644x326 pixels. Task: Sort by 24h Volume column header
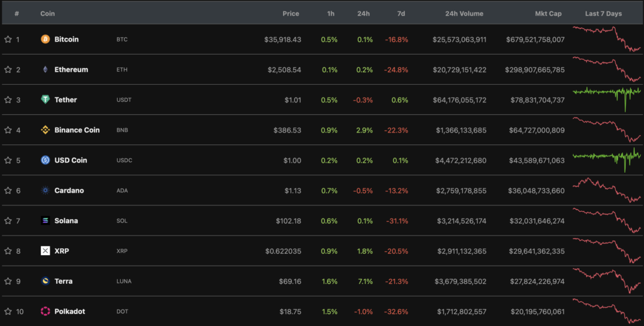point(464,13)
